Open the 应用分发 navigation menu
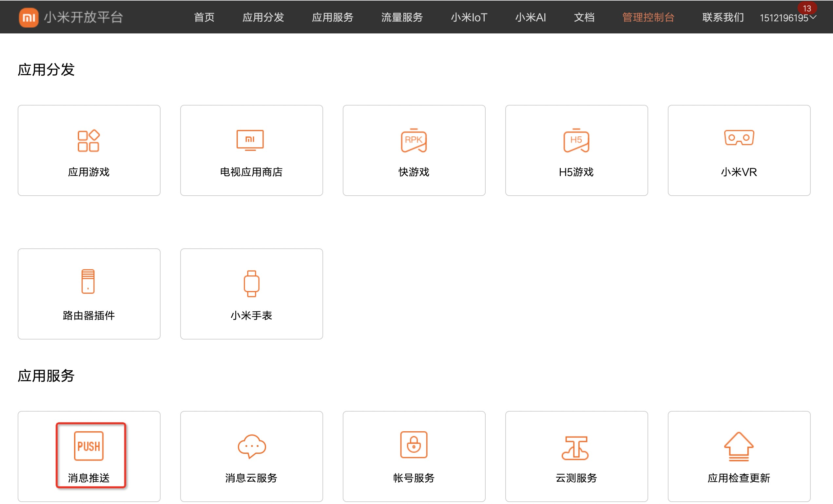Image resolution: width=833 pixels, height=504 pixels. coord(263,17)
